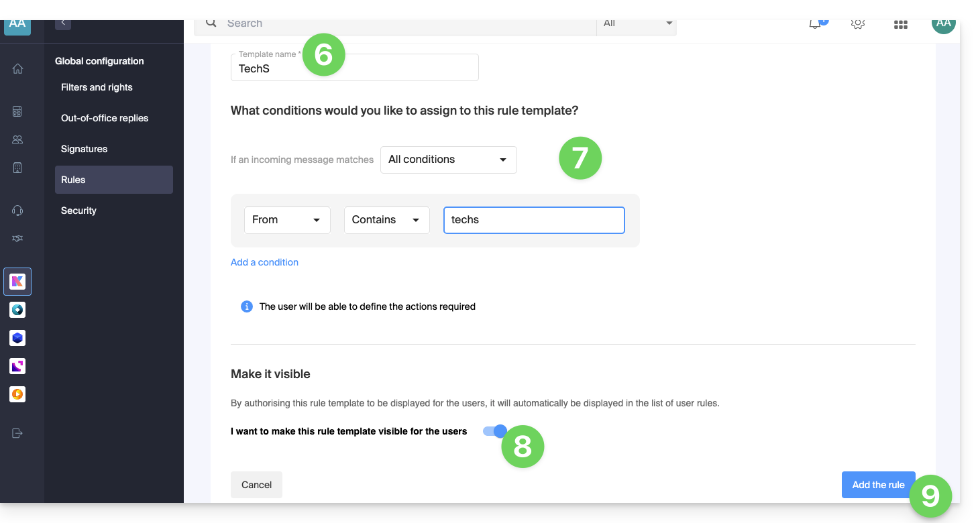Click 'Add a condition' link

[264, 262]
